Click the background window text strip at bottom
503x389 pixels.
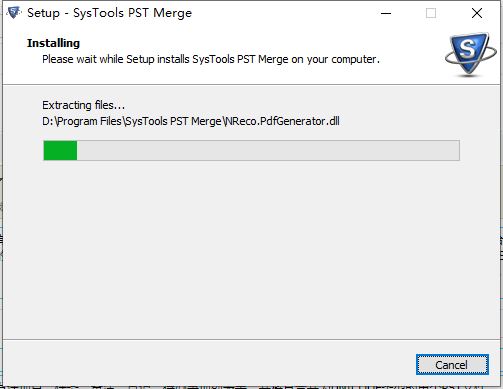[251, 387]
